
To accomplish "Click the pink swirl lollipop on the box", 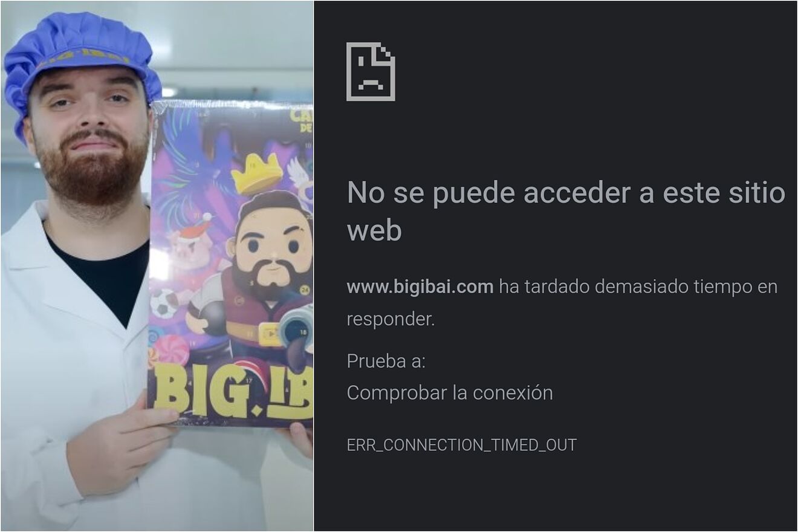I will [x=172, y=350].
